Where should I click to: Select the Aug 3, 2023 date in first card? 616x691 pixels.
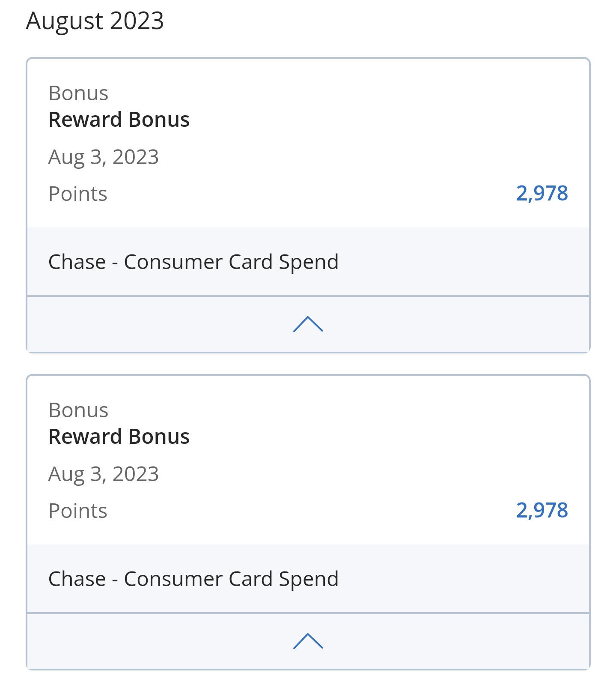(x=104, y=157)
